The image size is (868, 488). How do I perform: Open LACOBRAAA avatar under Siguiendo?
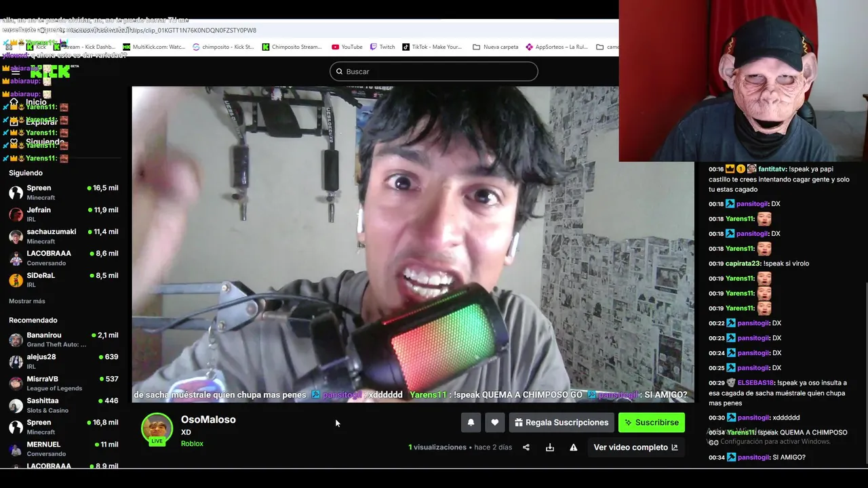click(x=16, y=258)
